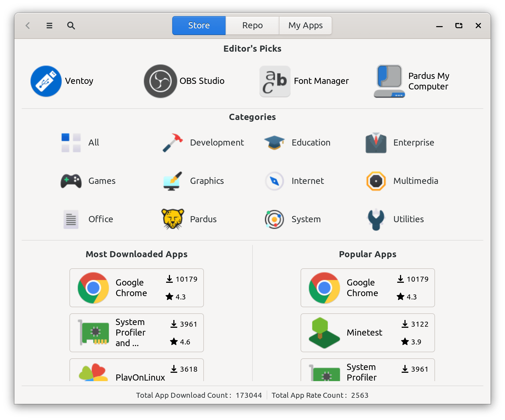Click the Categories heading

pyautogui.click(x=252, y=117)
